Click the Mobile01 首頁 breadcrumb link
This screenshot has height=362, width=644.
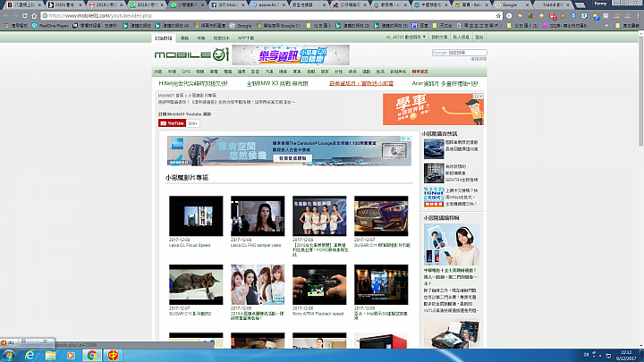click(x=171, y=96)
